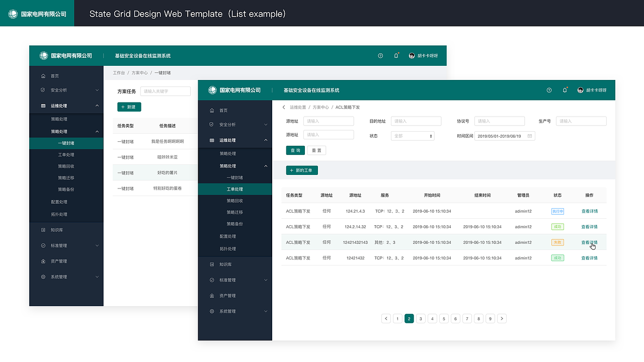Open 配置处理 in the front window sidebar
The image size is (644, 362).
point(228,236)
